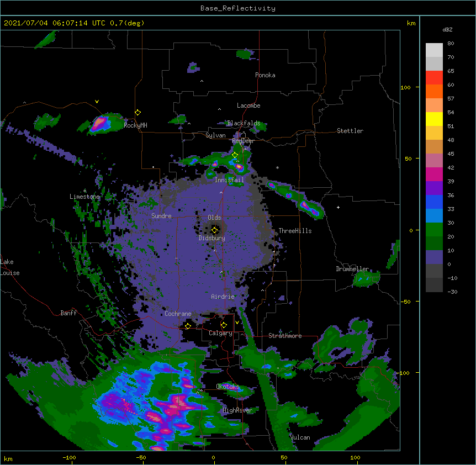Viewport: 476px width, 465px height.
Task: Click the 65 value on the dBZ legend
Action: (451, 71)
